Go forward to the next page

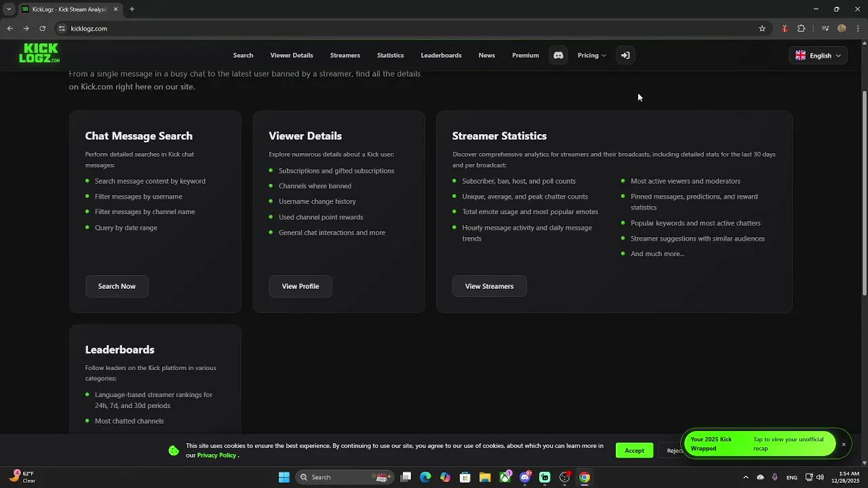click(x=26, y=28)
